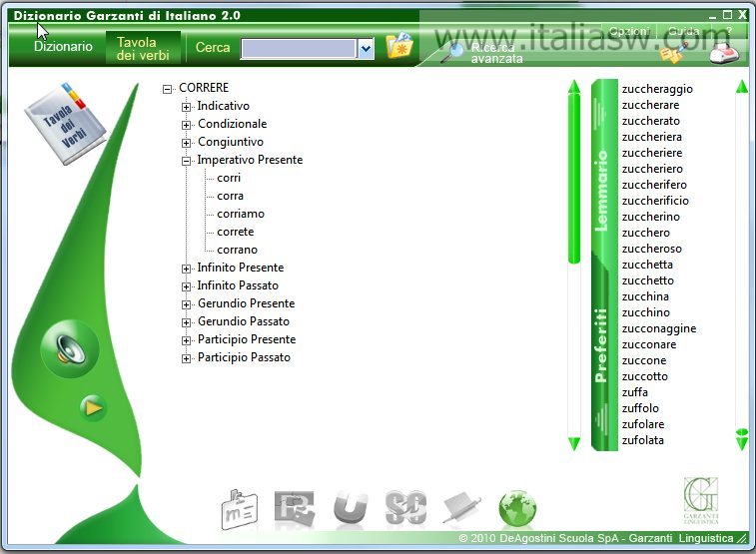Click the green content scrollbar thumb

tap(574, 180)
